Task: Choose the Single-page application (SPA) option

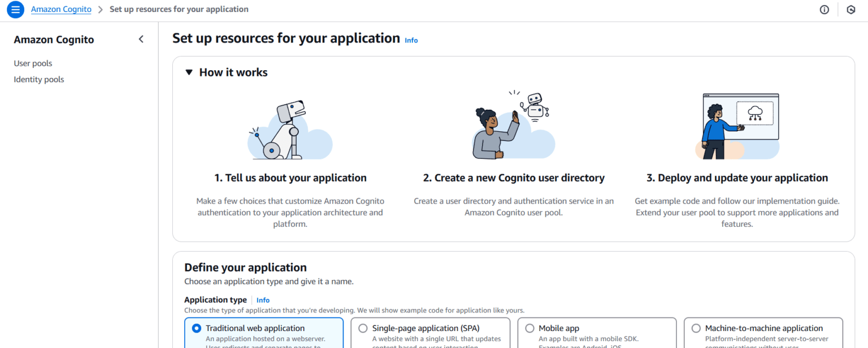Action: 363,328
